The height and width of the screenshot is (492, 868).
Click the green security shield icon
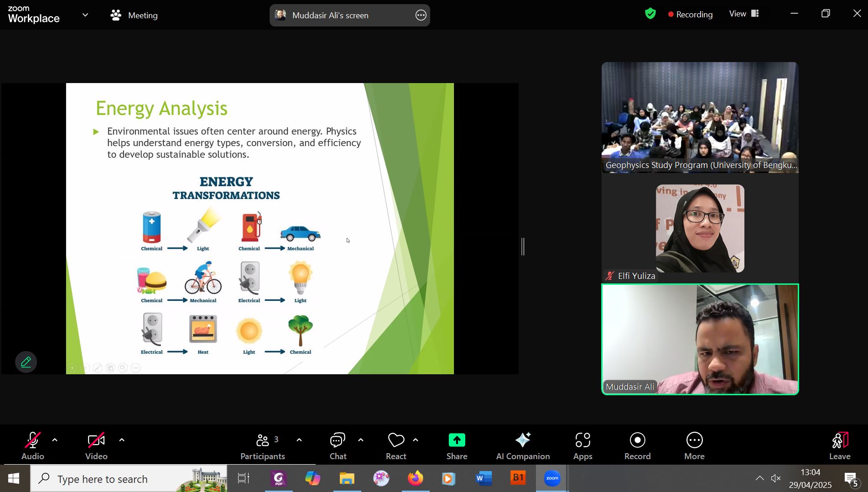[650, 14]
